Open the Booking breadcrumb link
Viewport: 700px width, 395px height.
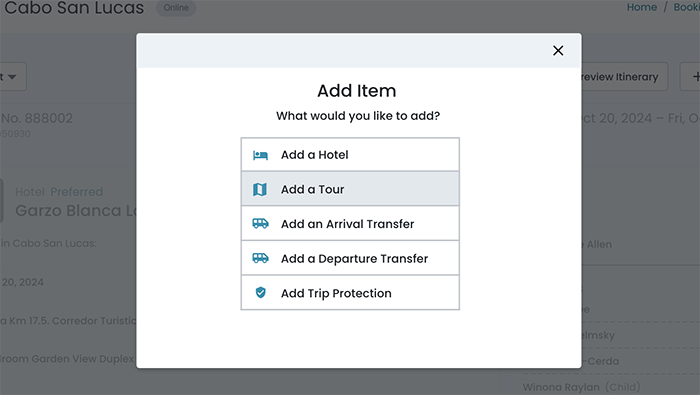687,7
